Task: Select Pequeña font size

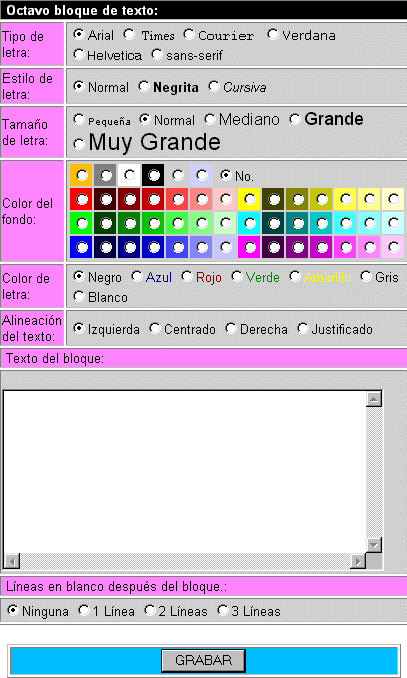Action: [79, 119]
